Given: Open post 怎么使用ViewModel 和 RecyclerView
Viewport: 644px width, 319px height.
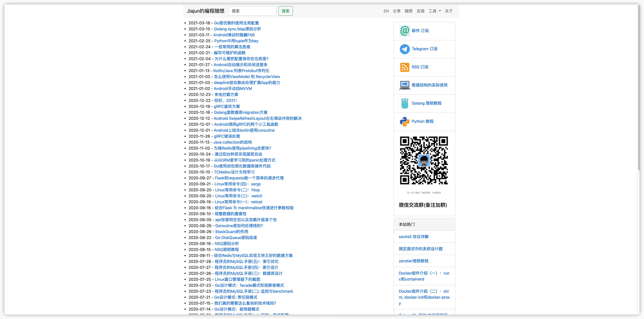Looking at the screenshot, I should [x=247, y=77].
